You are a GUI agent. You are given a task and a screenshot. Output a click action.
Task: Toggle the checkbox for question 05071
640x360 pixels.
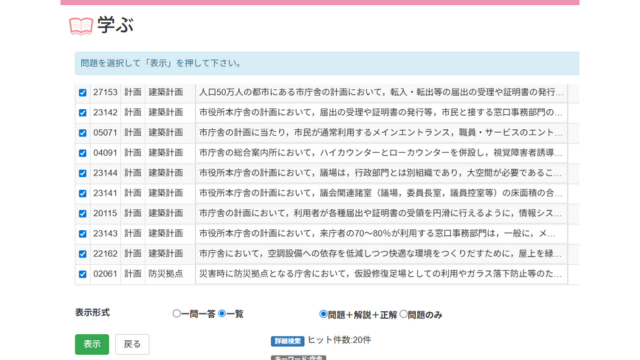pos(82,133)
